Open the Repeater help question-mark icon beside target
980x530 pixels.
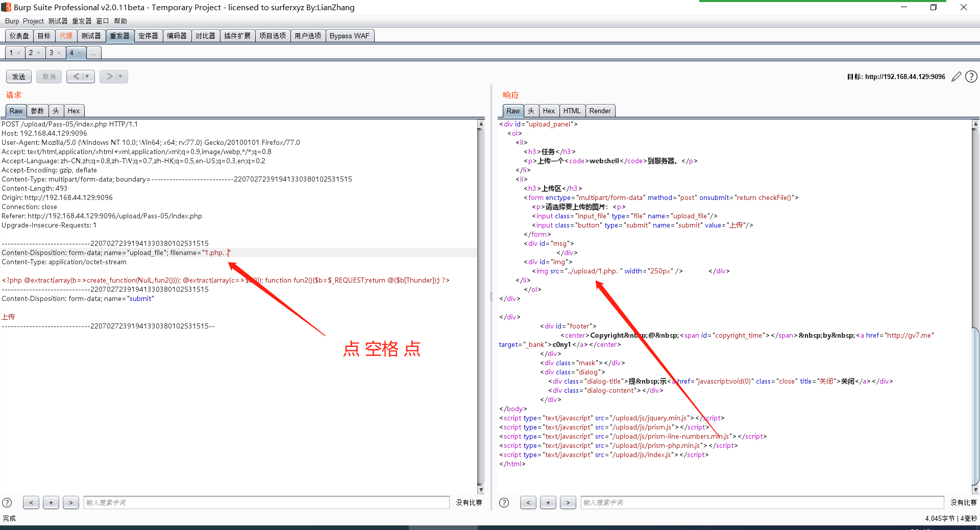(x=971, y=77)
